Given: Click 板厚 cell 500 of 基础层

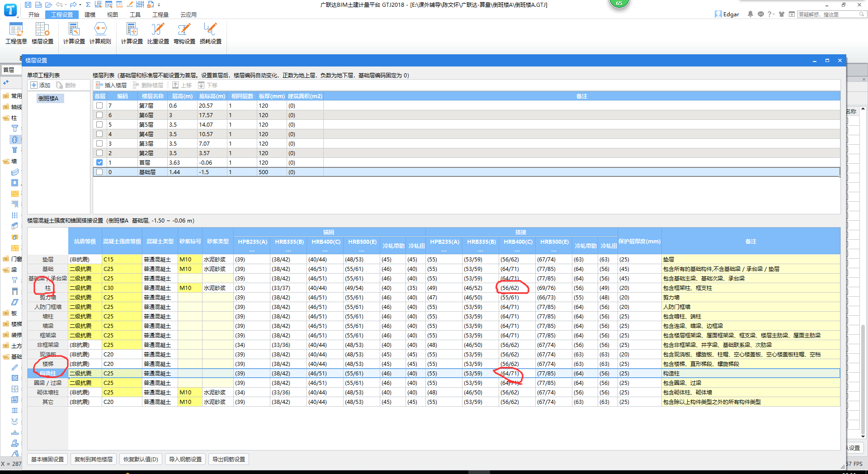Looking at the screenshot, I should click(272, 172).
